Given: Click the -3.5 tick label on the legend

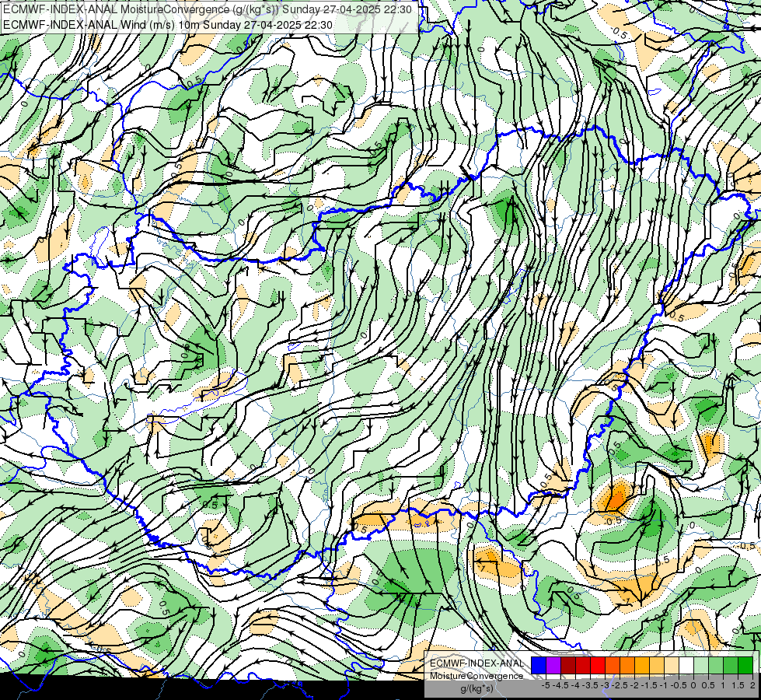Looking at the screenshot, I should (590, 685).
